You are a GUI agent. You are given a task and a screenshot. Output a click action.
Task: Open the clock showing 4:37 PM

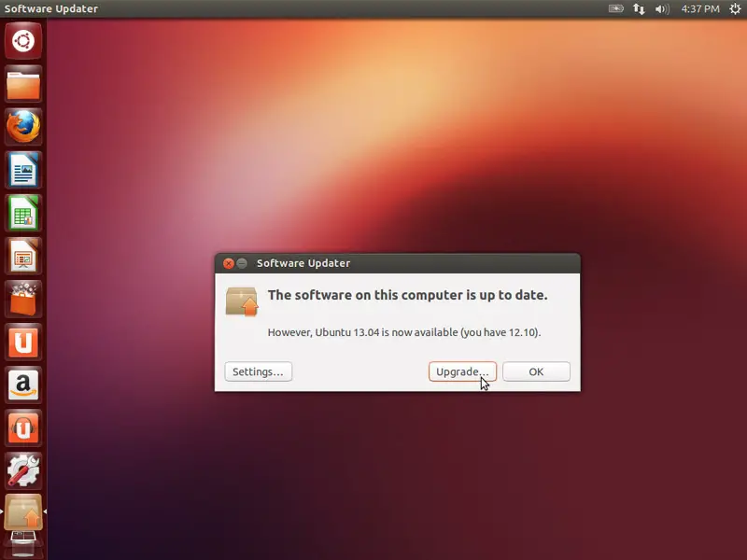700,8
